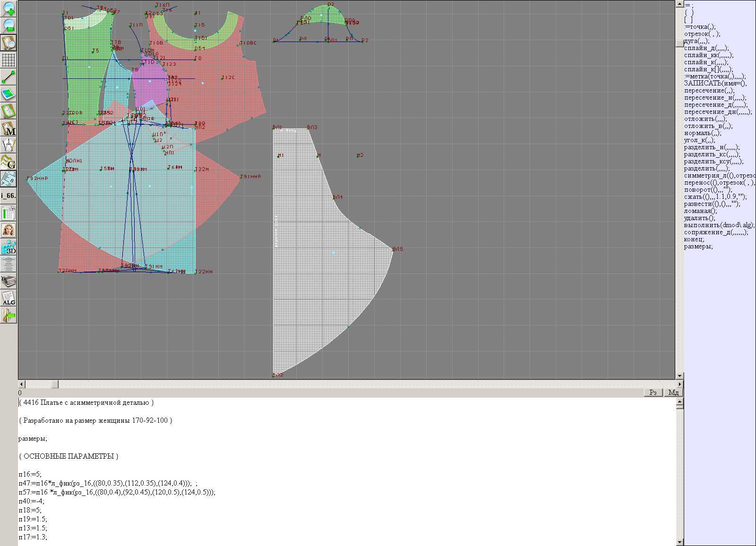Open the 3D view tool
The width and height of the screenshot is (756, 546).
click(x=9, y=247)
